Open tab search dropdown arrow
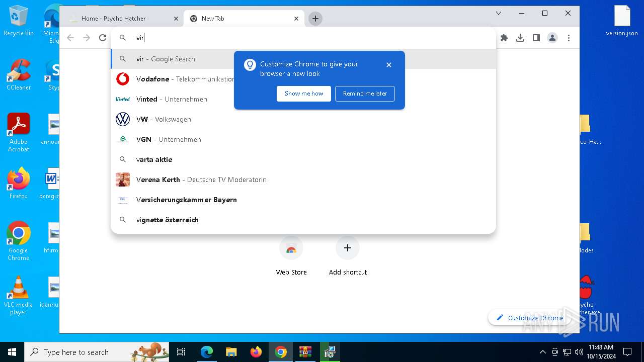Screen dimensions: 644x362 (499, 13)
